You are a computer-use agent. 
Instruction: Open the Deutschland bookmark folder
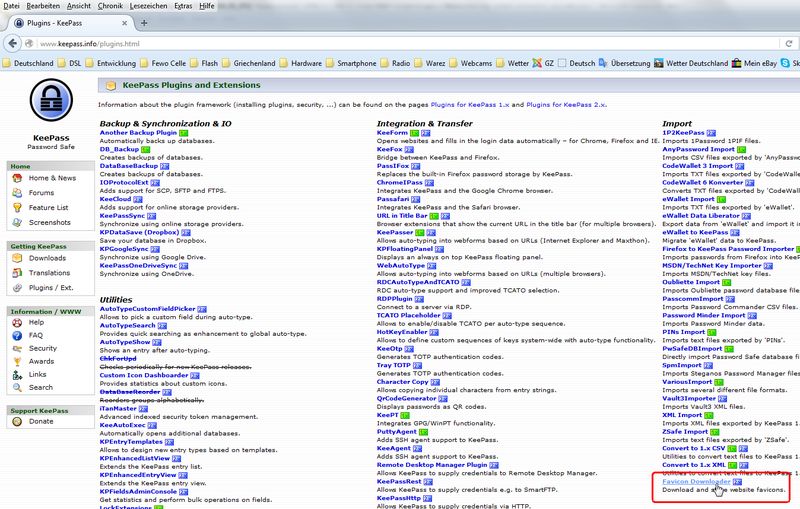[x=28, y=63]
